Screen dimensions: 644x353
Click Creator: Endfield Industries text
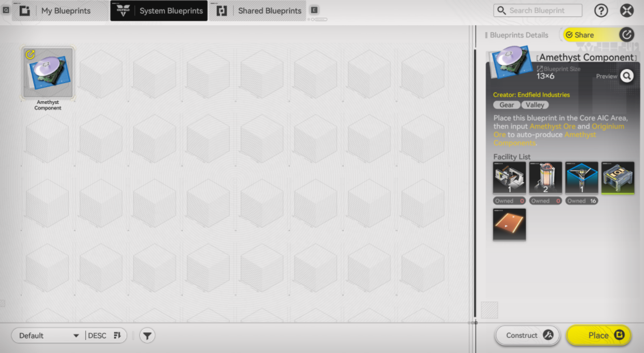pyautogui.click(x=531, y=95)
